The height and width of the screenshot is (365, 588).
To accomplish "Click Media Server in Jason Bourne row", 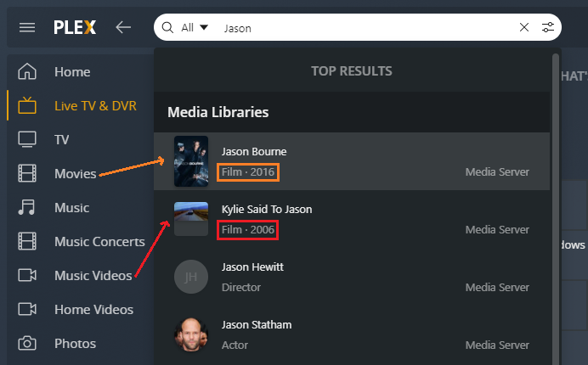I will point(497,172).
